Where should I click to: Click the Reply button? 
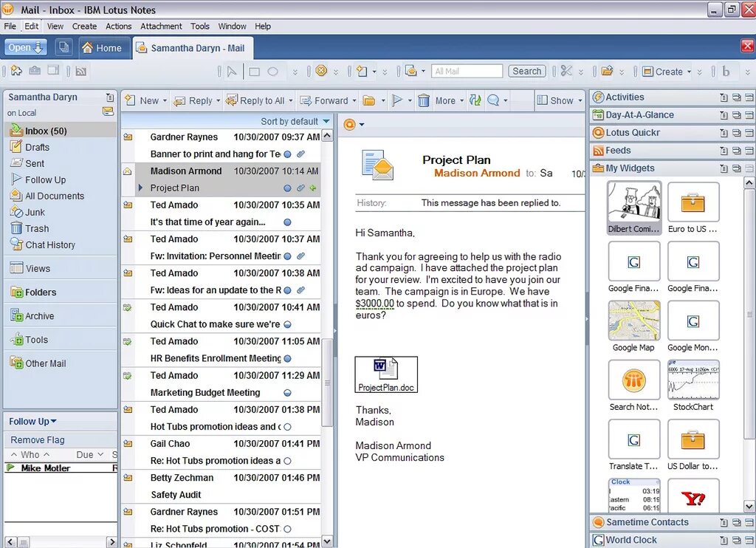tap(193, 100)
